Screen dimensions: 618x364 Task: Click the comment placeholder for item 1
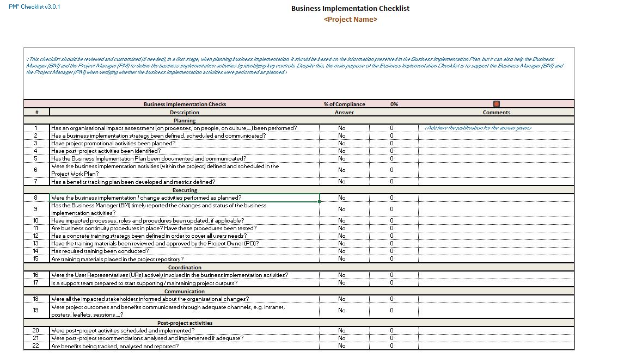[x=478, y=128]
